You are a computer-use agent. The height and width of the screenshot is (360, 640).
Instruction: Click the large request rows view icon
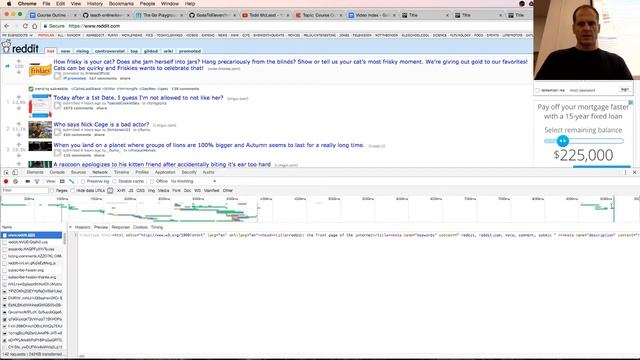[62, 181]
